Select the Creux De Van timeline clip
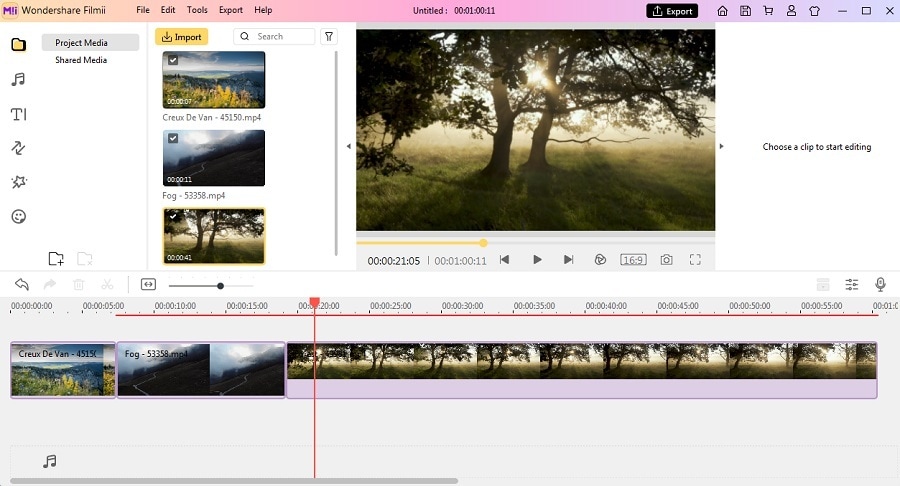 click(x=63, y=370)
